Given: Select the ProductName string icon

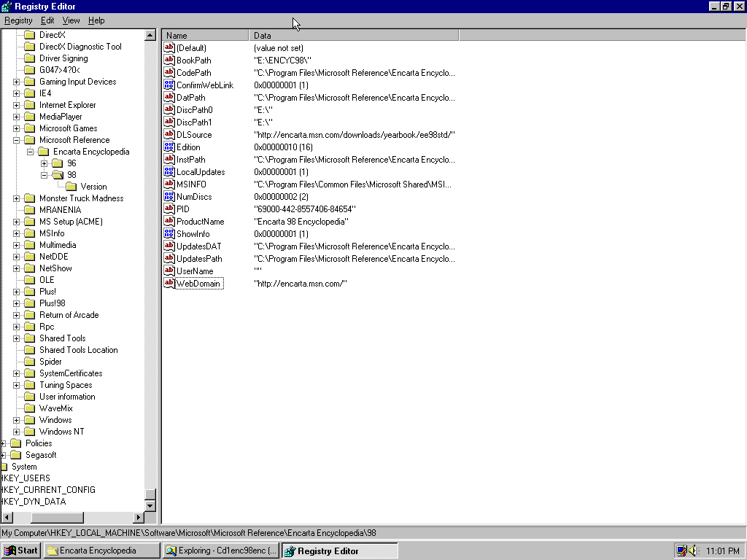Looking at the screenshot, I should pos(169,221).
